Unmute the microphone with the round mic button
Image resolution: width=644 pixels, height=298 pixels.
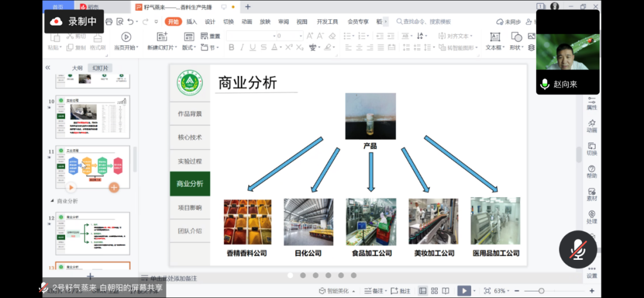pyautogui.click(x=577, y=248)
